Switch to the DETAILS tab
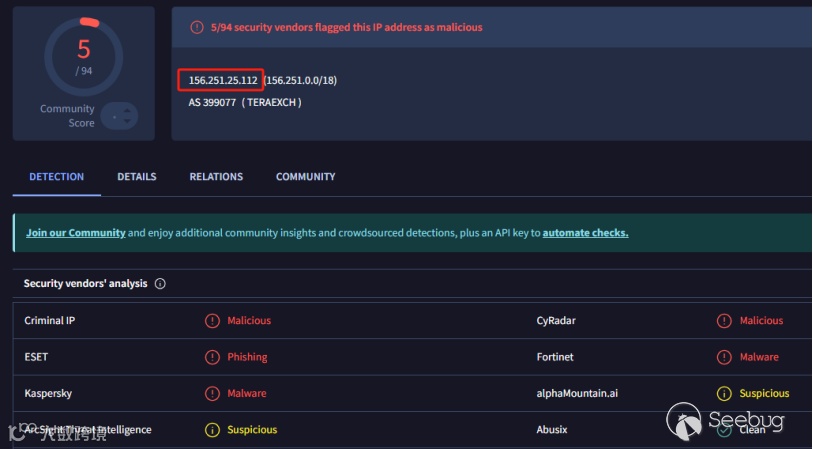The height and width of the screenshot is (449, 813). 137,177
